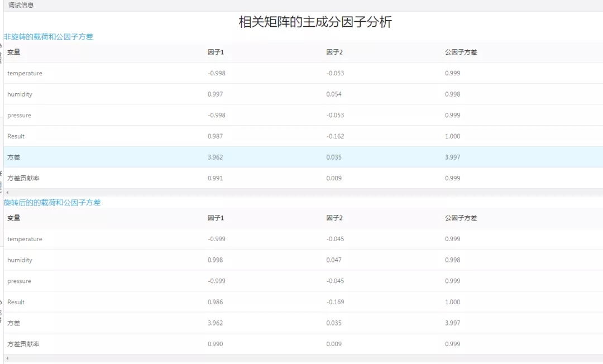Click the unrotated table's horizontal scrollbar track
Viewport: 603px width, 364px height.
[x=301, y=193]
